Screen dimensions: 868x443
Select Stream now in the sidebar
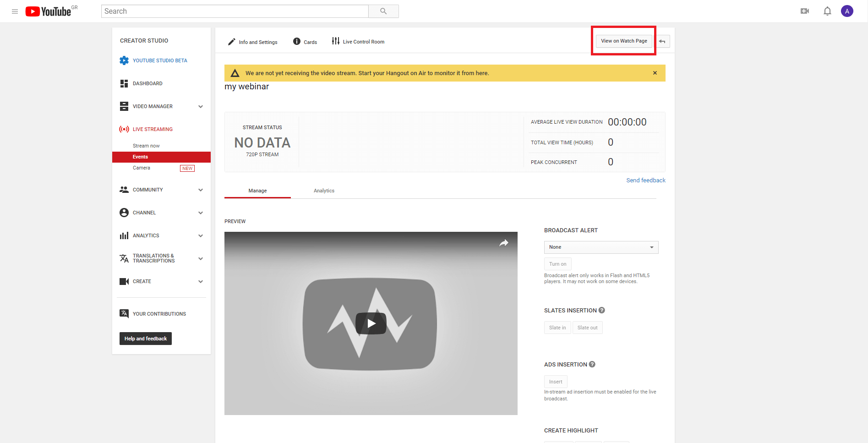(146, 145)
